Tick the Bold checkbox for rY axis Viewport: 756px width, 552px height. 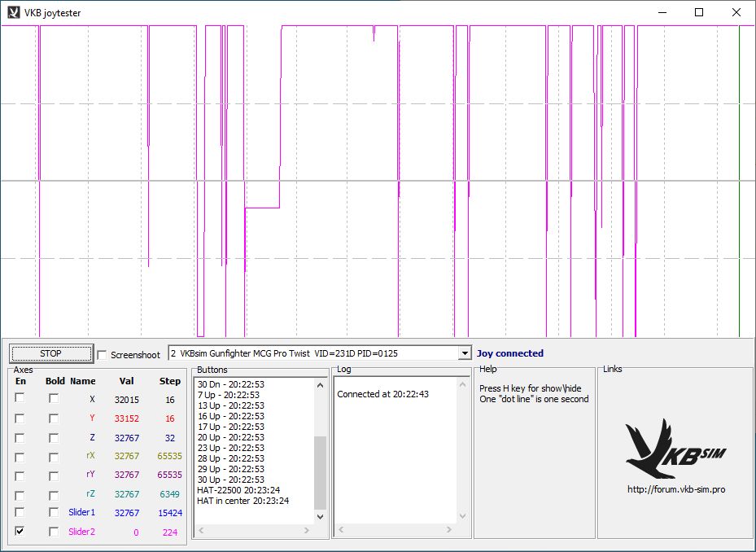[54, 475]
